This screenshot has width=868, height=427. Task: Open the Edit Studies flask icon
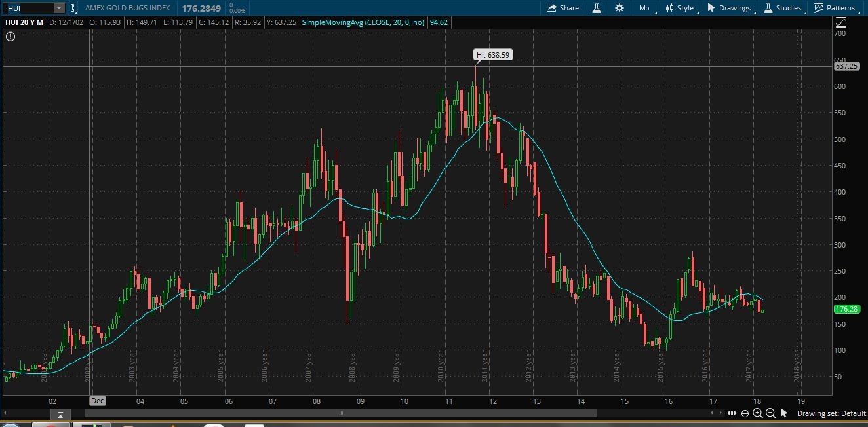point(597,8)
